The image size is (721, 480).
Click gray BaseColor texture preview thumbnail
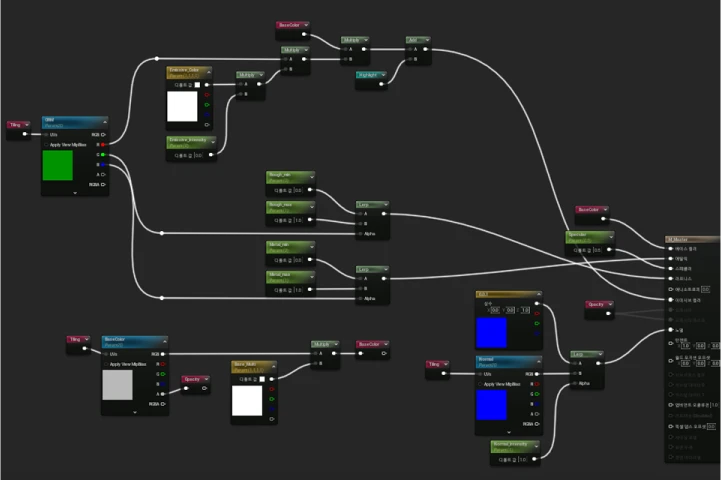coord(117,385)
